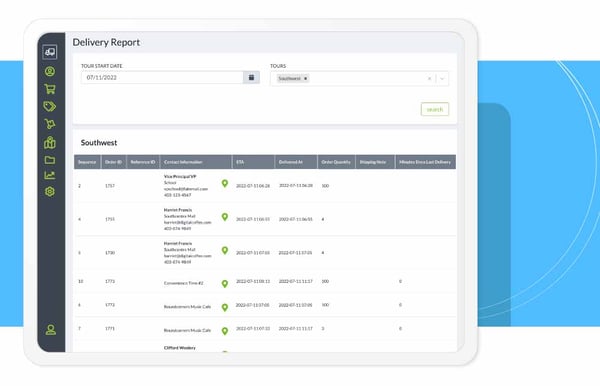Open the reports chart icon in sidebar

coord(50,175)
